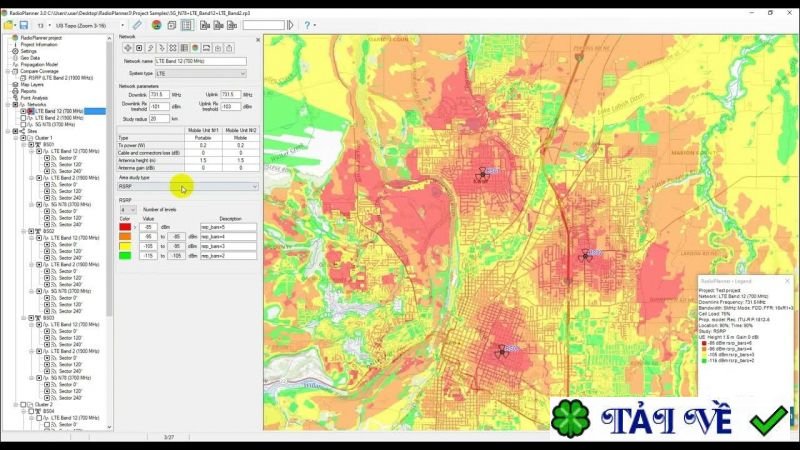Click the second report export icon in toolbar
Screen dimensions: 800x450
pyautogui.click(x=218, y=25)
